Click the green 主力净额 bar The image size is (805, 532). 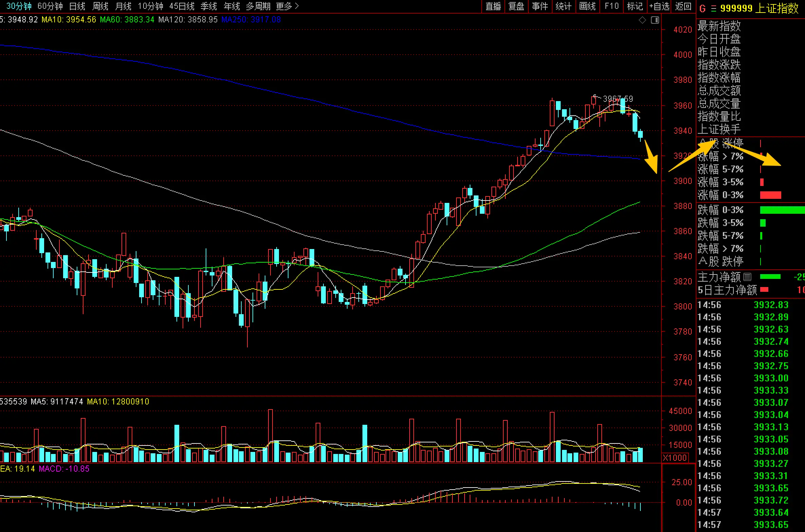click(x=770, y=277)
